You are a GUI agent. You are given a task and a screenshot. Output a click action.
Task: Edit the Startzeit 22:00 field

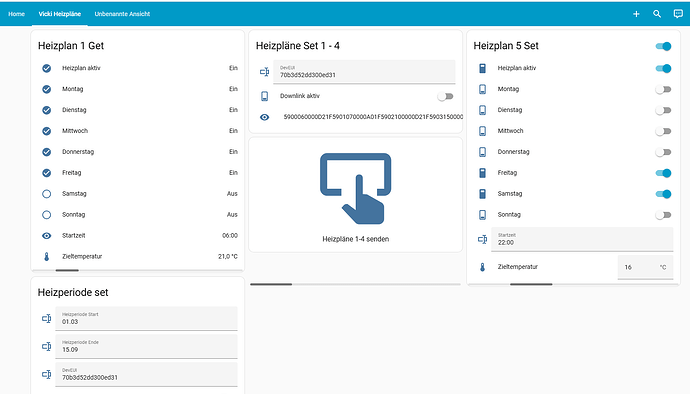(582, 239)
